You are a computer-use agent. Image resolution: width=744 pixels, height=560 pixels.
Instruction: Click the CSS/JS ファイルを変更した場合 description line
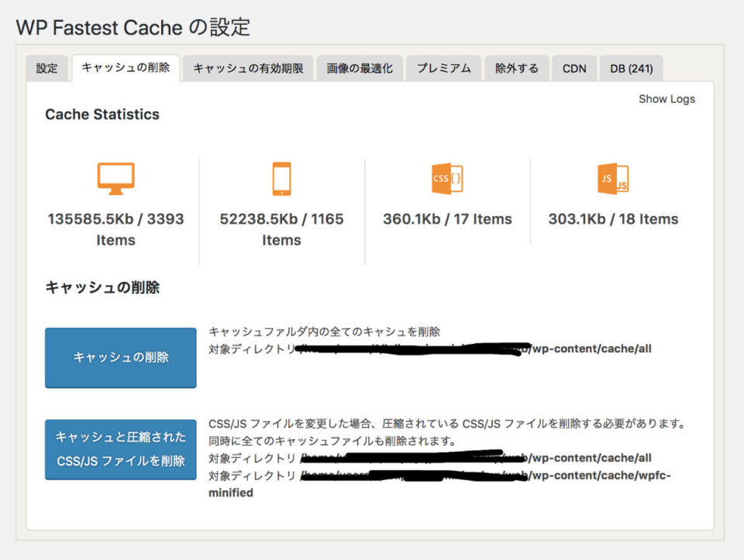click(447, 424)
